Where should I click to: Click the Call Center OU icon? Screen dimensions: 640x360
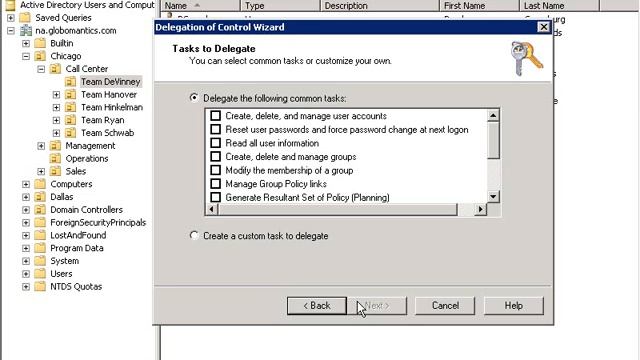55,69
